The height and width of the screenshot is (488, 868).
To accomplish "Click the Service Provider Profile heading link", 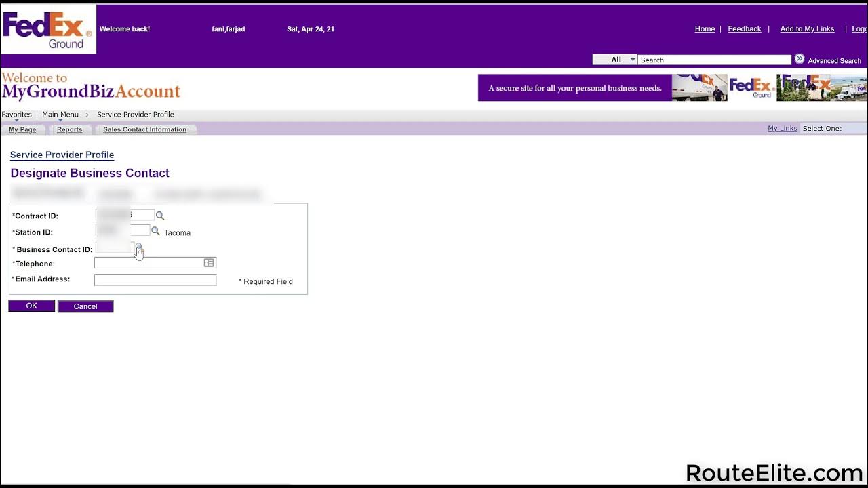I will click(x=62, y=155).
